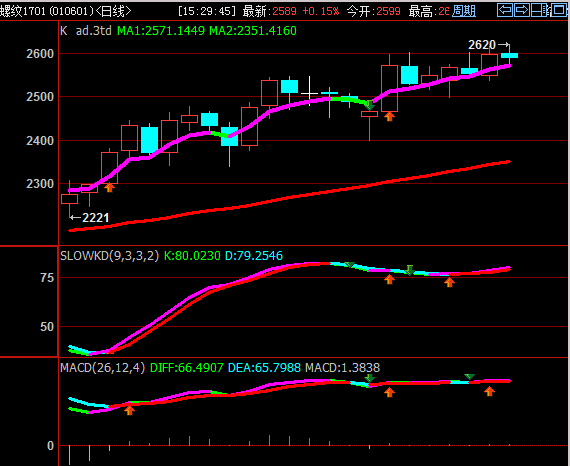Click the large green down arrow in SLOWKD panel
570x466 pixels.
point(409,270)
